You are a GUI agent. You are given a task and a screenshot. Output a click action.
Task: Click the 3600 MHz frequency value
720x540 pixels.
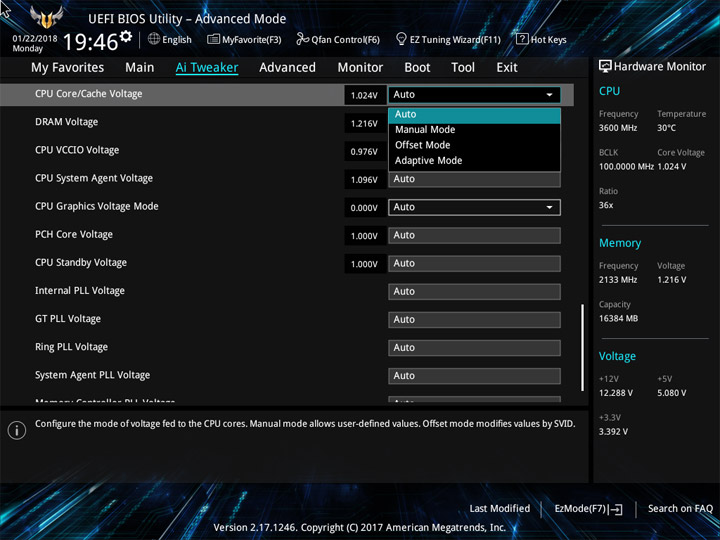point(618,128)
